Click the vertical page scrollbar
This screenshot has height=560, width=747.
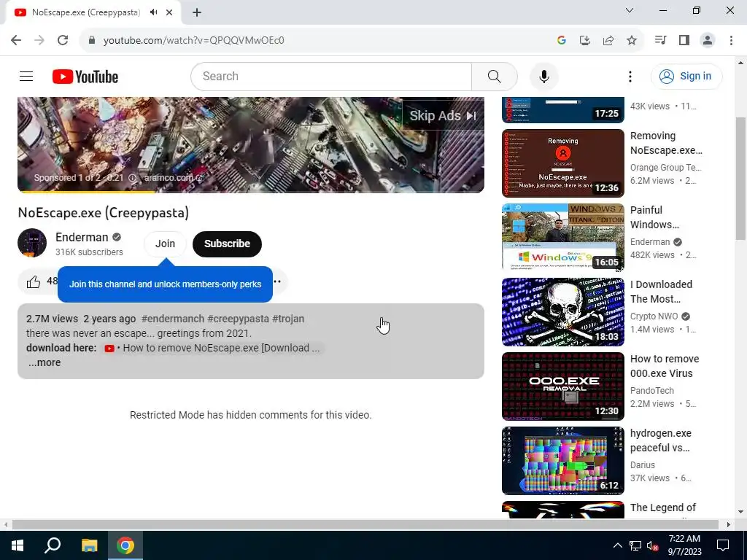740,179
